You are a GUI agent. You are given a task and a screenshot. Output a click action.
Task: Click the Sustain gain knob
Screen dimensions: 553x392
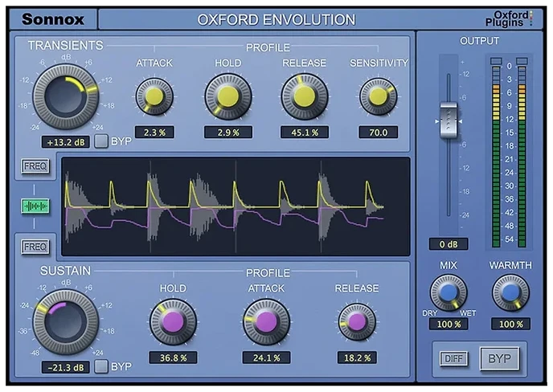click(66, 322)
